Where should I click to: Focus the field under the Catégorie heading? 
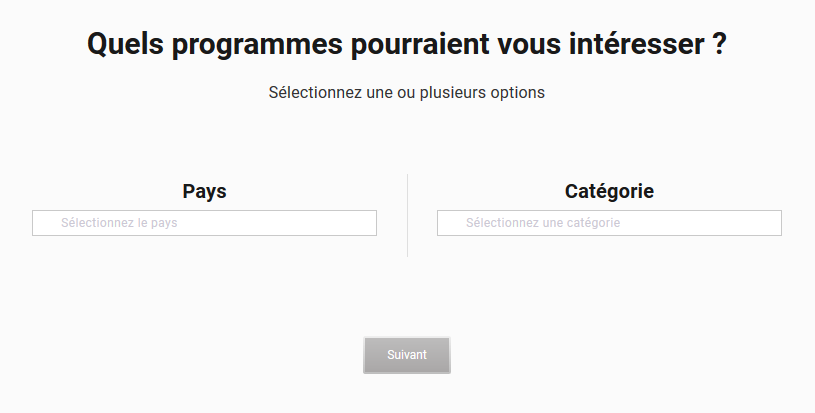coord(609,223)
